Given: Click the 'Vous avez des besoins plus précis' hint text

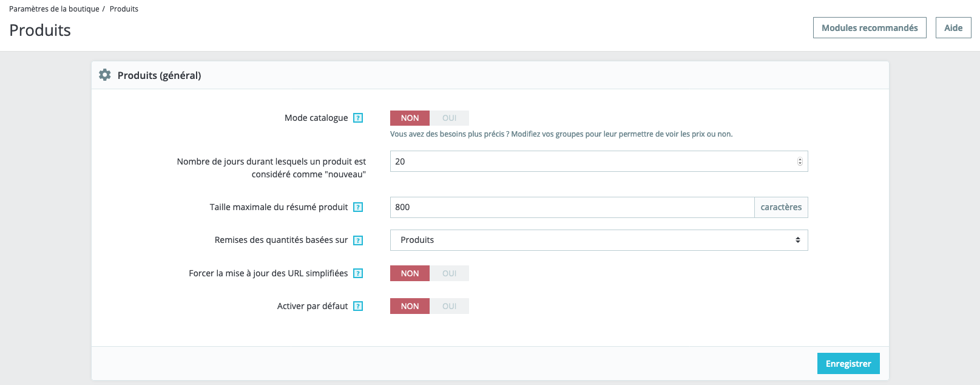Looking at the screenshot, I should [561, 134].
